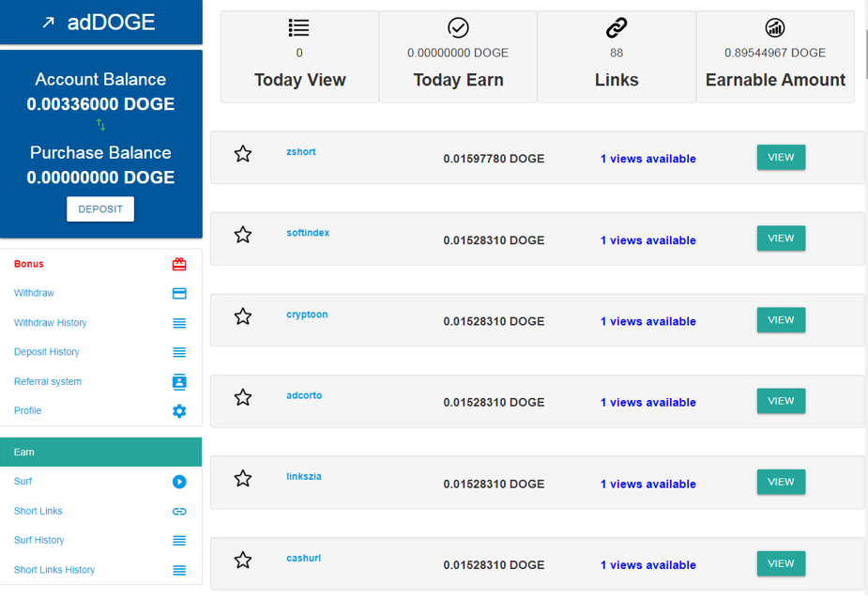
Task: Click the Withdraw History list icon
Action: (x=179, y=323)
